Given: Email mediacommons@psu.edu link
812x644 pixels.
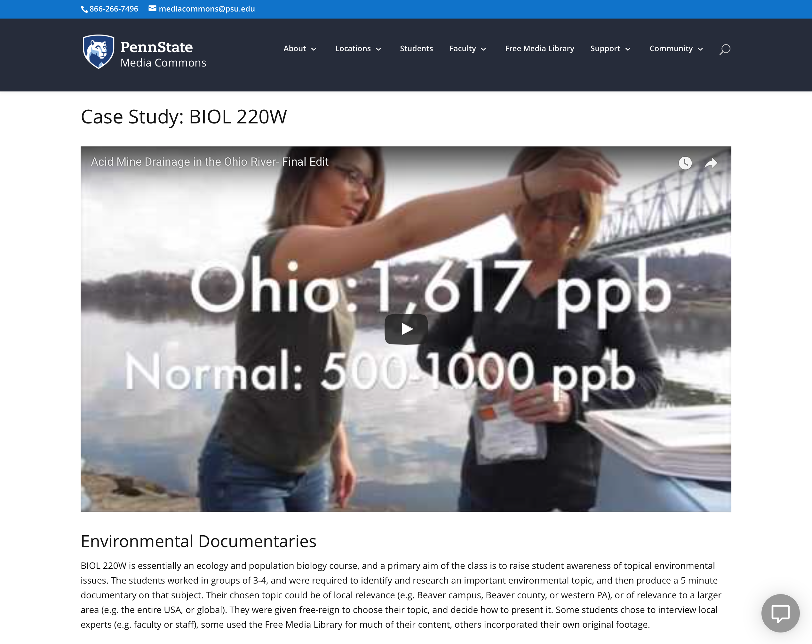Looking at the screenshot, I should [x=207, y=9].
